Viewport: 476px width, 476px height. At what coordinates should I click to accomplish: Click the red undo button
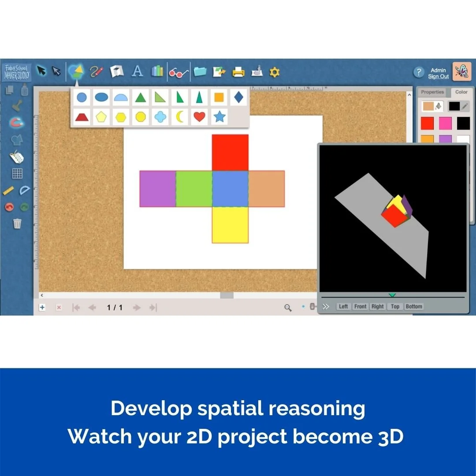tap(9, 207)
